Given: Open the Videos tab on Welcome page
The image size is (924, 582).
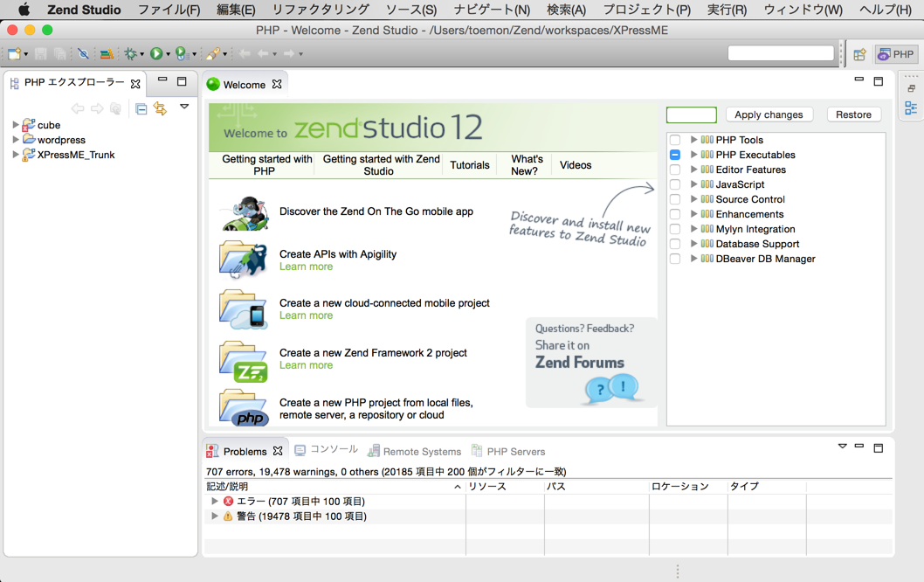Looking at the screenshot, I should coord(576,165).
